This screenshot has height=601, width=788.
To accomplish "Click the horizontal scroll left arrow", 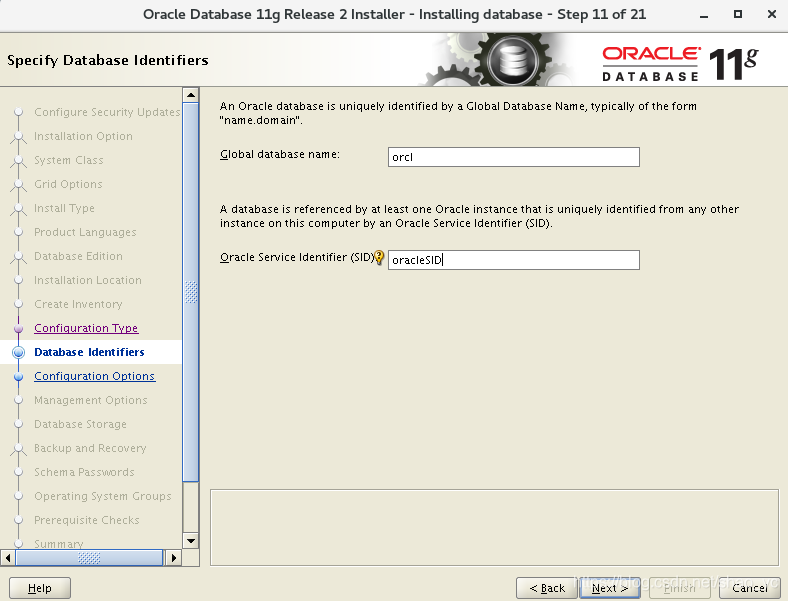I will [8, 558].
